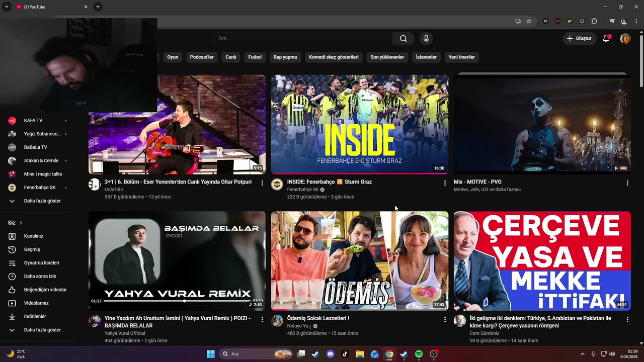
Task: Play the ÖDEMİŞ street food thumbnail
Action: click(x=360, y=261)
